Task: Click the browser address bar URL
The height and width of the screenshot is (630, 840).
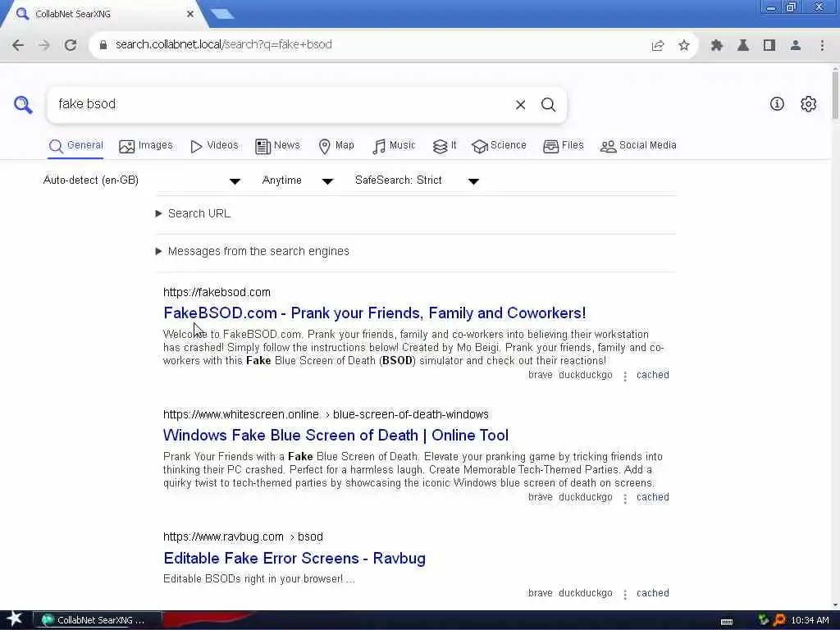Action: click(x=224, y=45)
